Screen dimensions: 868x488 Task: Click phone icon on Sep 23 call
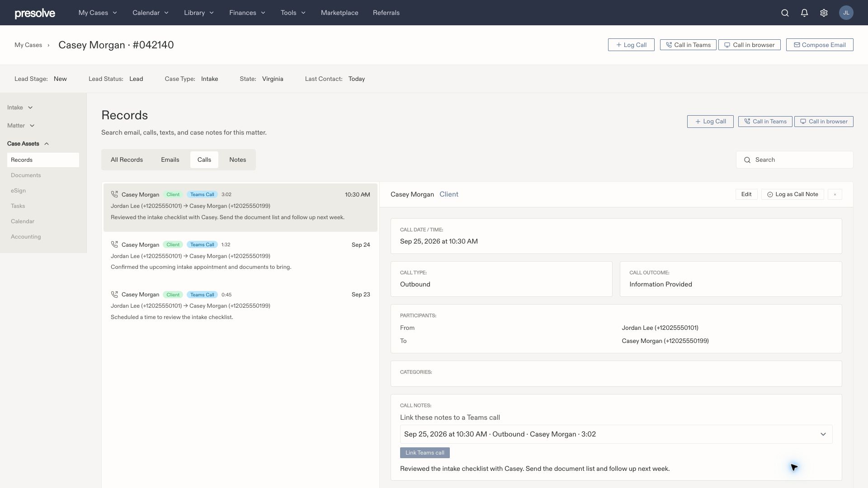click(114, 294)
